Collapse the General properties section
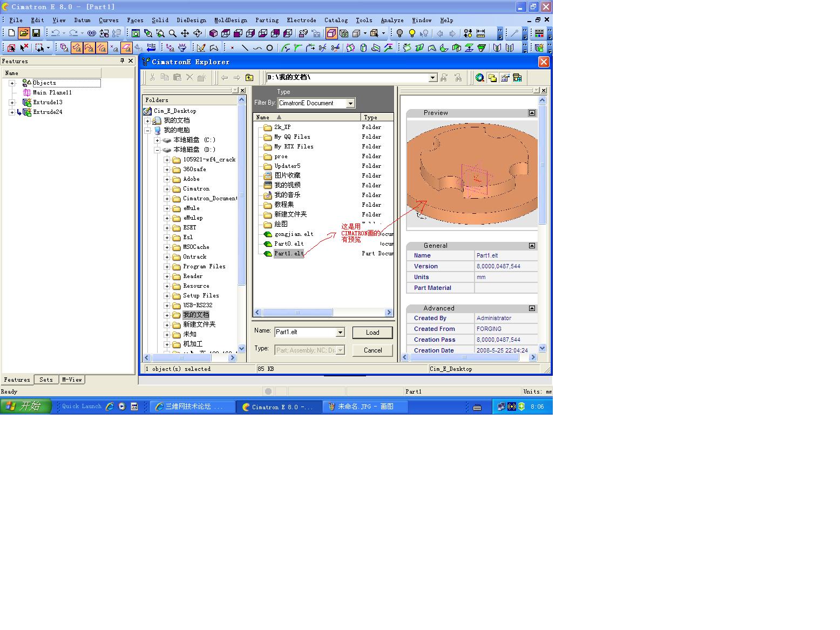This screenshot has width=840, height=630. click(x=532, y=246)
